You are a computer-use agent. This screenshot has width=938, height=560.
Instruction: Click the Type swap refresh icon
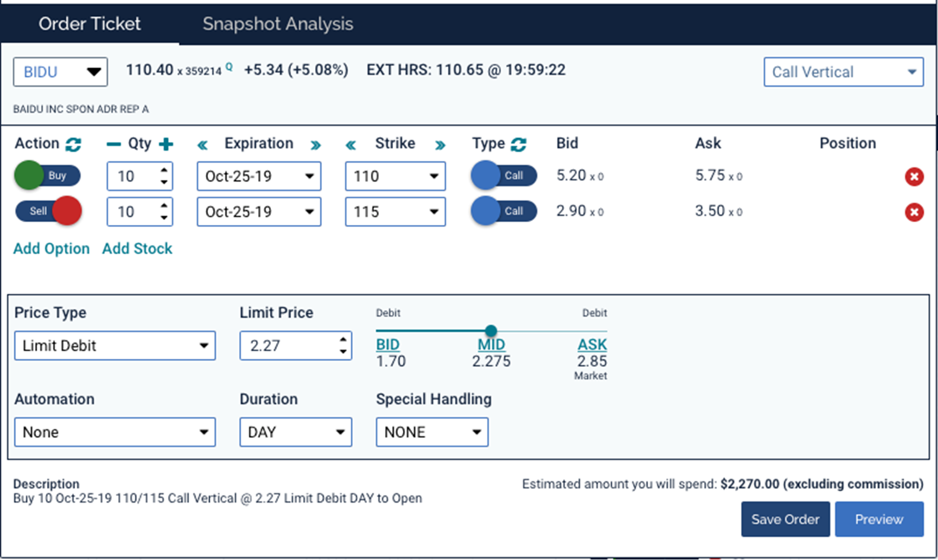tap(518, 144)
